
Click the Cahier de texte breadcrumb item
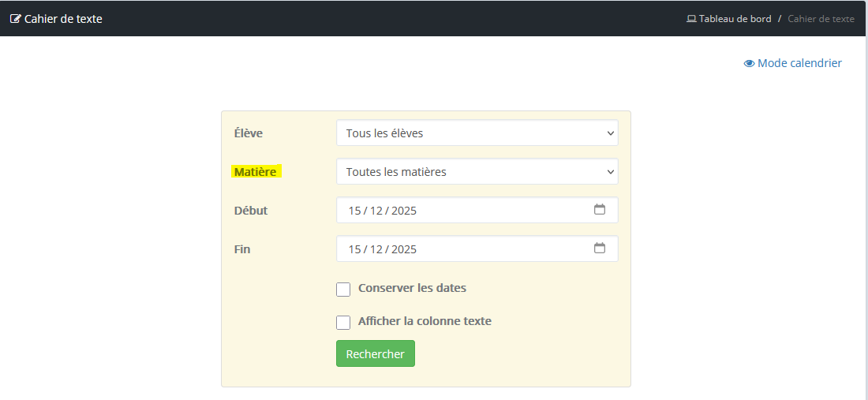coord(821,19)
